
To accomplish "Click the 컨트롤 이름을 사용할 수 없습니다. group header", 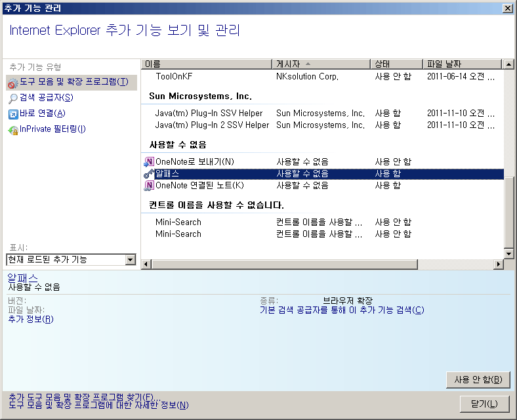I will (217, 205).
